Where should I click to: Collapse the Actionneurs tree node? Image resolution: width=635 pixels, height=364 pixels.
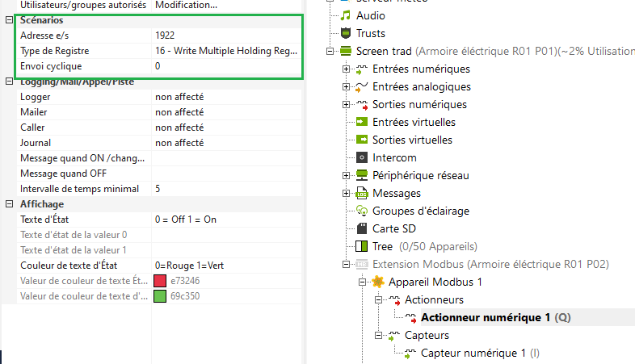pos(379,299)
